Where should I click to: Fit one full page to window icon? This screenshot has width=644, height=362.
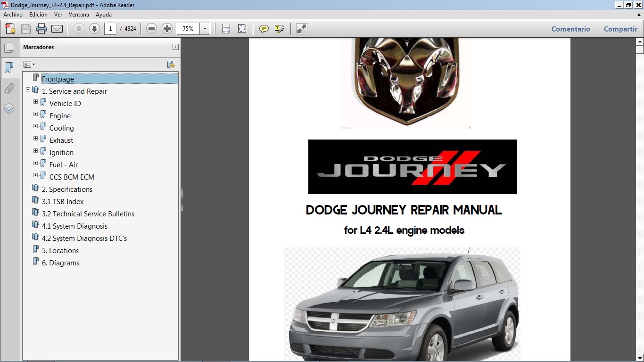pos(242,29)
